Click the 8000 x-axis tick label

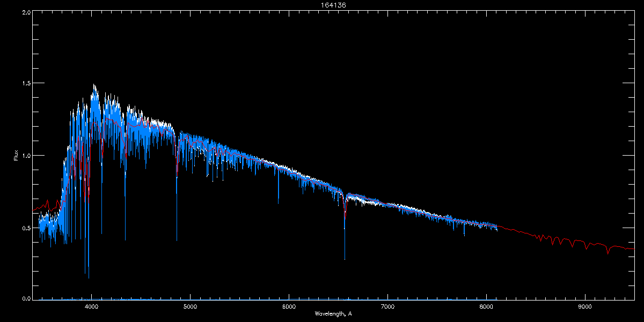(x=486, y=307)
